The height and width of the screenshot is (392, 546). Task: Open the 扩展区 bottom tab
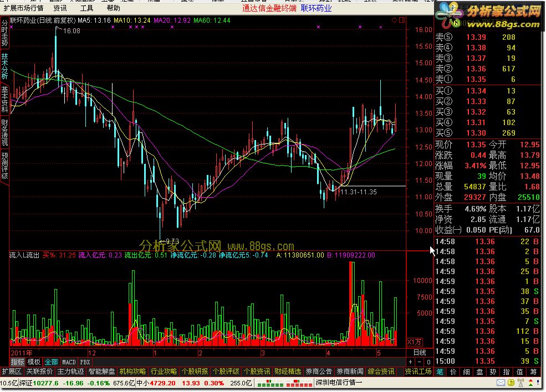(x=12, y=372)
